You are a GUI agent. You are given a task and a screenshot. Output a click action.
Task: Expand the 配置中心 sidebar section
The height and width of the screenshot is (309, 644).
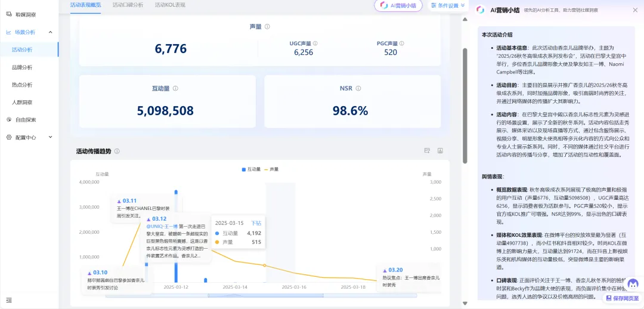click(x=50, y=137)
